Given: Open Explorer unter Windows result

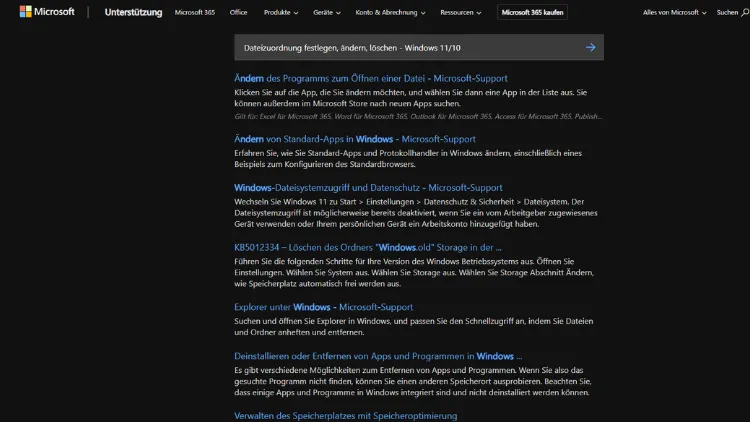Looking at the screenshot, I should tap(323, 307).
